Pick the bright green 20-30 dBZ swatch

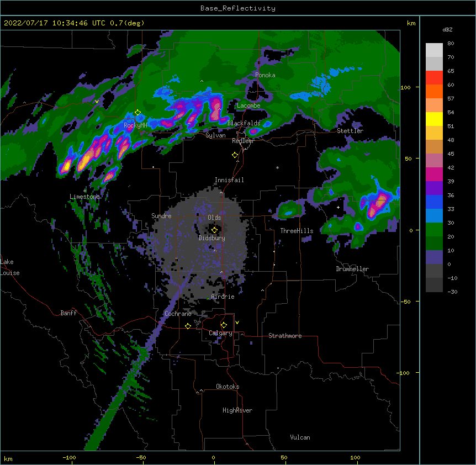click(434, 230)
